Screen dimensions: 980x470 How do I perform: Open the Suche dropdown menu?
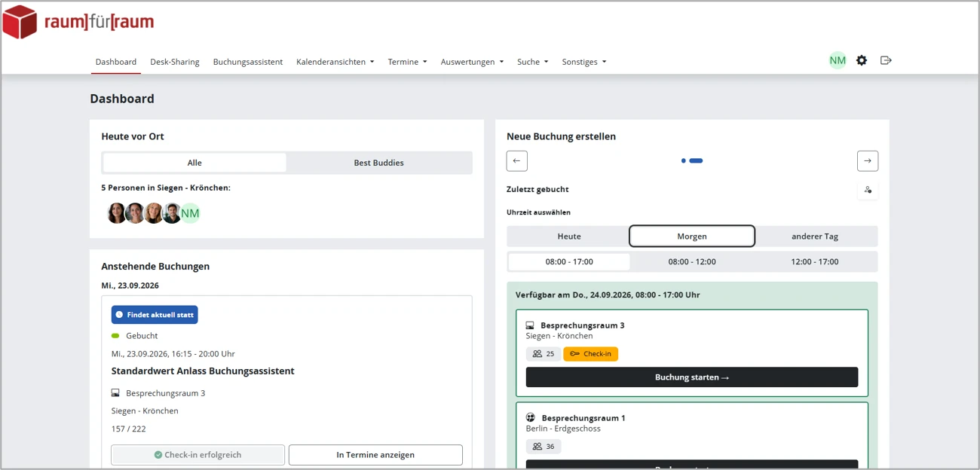533,62
